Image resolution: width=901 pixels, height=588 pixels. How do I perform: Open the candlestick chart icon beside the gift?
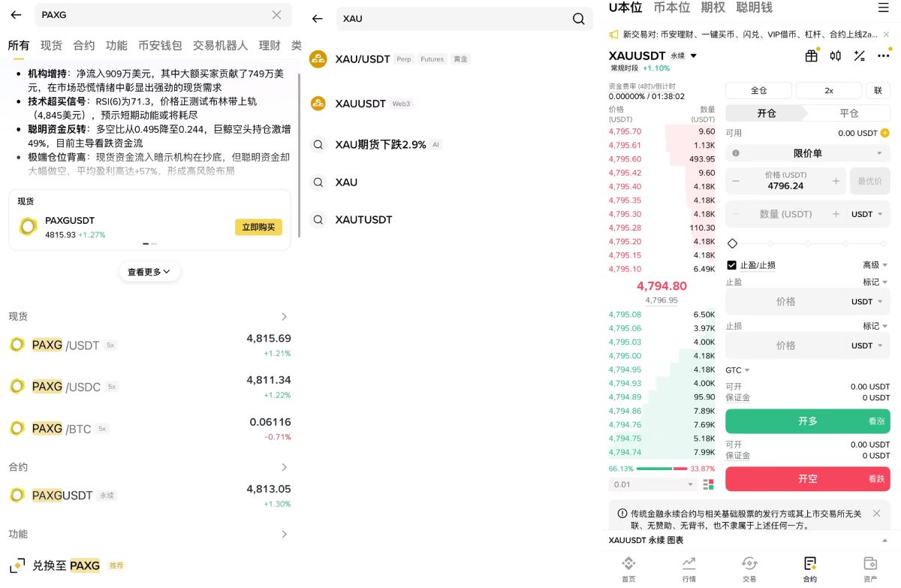click(835, 56)
